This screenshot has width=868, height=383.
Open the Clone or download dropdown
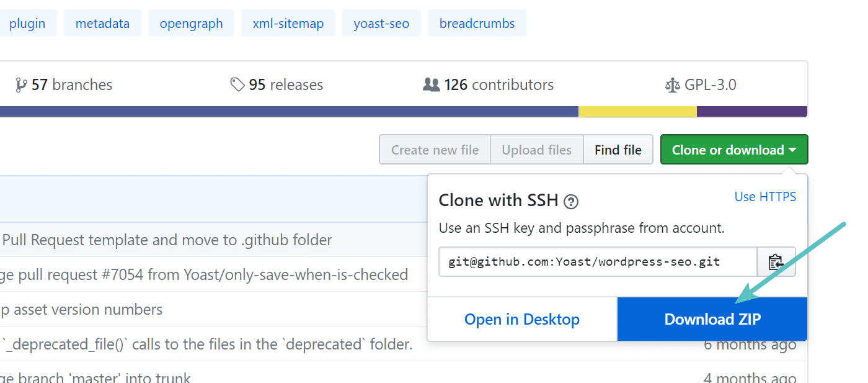point(733,149)
